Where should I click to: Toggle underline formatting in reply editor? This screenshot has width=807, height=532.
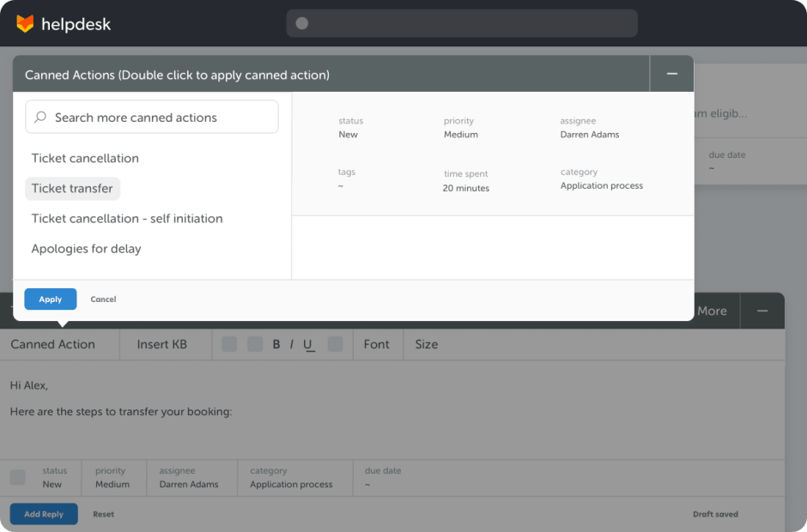pos(308,344)
